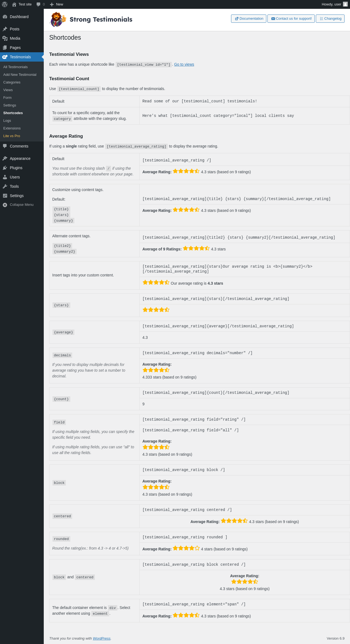The height and width of the screenshot is (644, 350).
Task: Open All Testimonials in the sidebar
Action: coord(15,67)
